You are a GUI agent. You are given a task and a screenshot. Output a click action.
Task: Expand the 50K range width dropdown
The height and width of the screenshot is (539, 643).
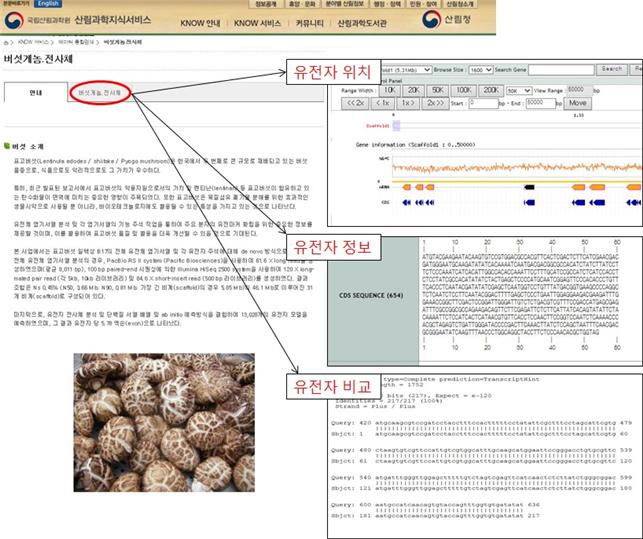519,91
